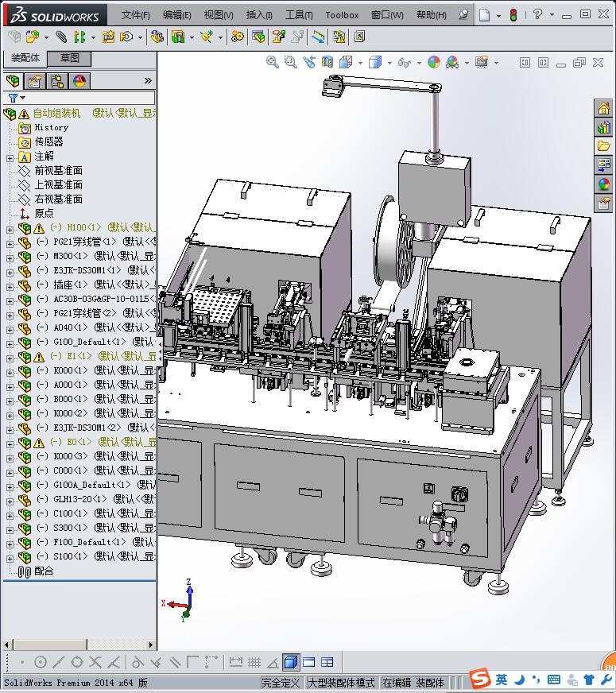Expand the M300<1> component node
Viewport: 616px width, 693px height.
(x=10, y=258)
